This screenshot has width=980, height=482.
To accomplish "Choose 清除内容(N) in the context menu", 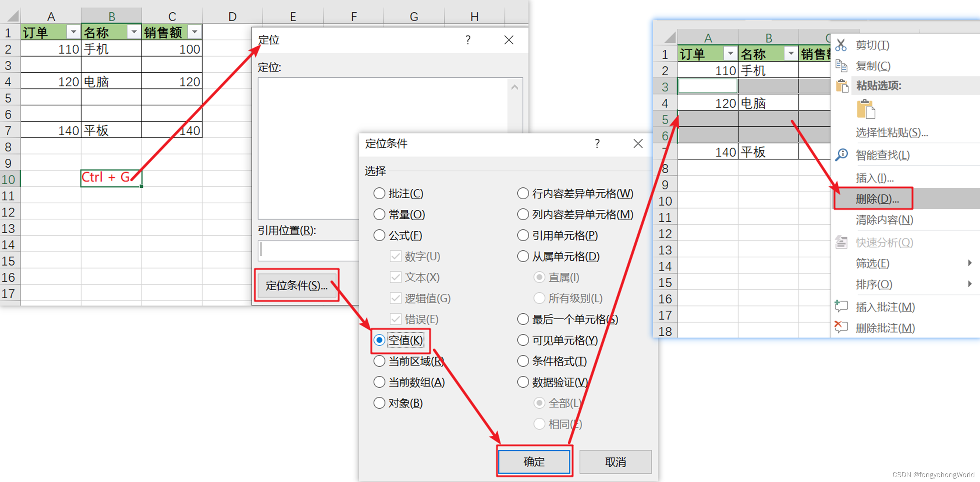I will point(884,220).
